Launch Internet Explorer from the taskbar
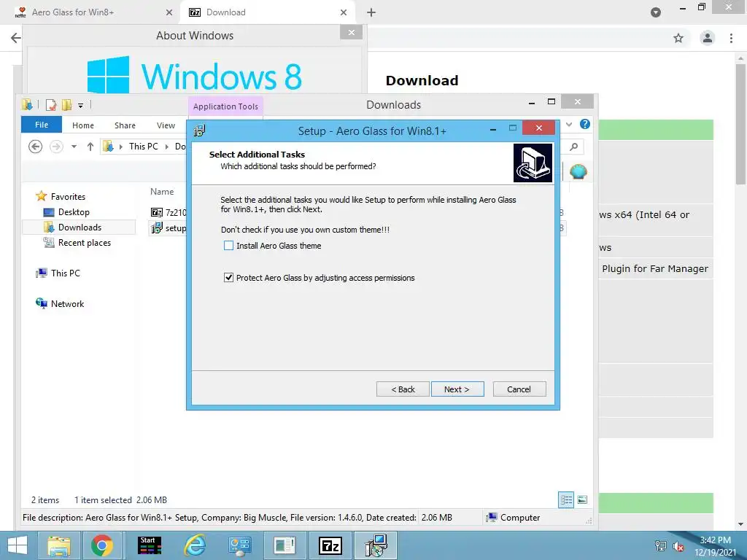The width and height of the screenshot is (747, 560). pos(196,545)
